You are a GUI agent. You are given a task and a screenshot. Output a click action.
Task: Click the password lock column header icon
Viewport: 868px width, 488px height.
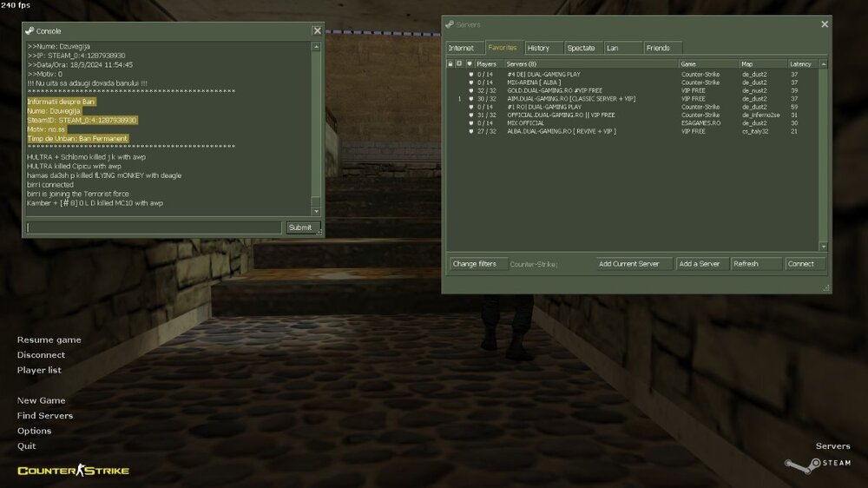click(450, 63)
